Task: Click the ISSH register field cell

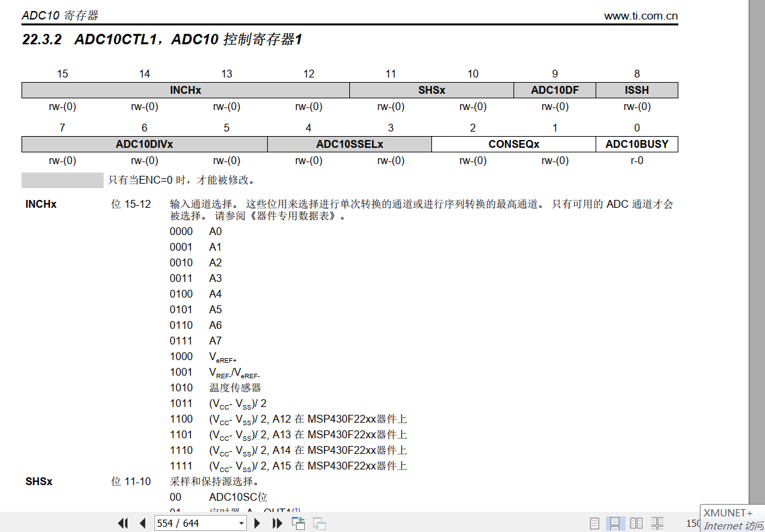Action: 637,91
